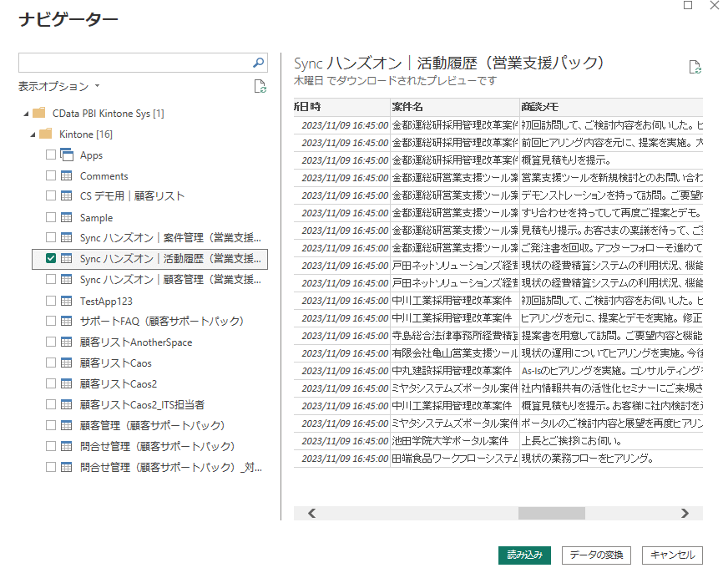The image size is (728, 568).
Task: Check the 顧客リストCaos checkbox
Action: (x=51, y=363)
